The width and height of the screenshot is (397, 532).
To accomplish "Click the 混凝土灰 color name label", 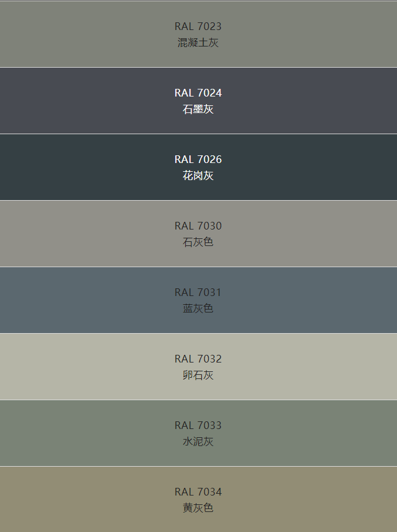I will (x=198, y=42).
